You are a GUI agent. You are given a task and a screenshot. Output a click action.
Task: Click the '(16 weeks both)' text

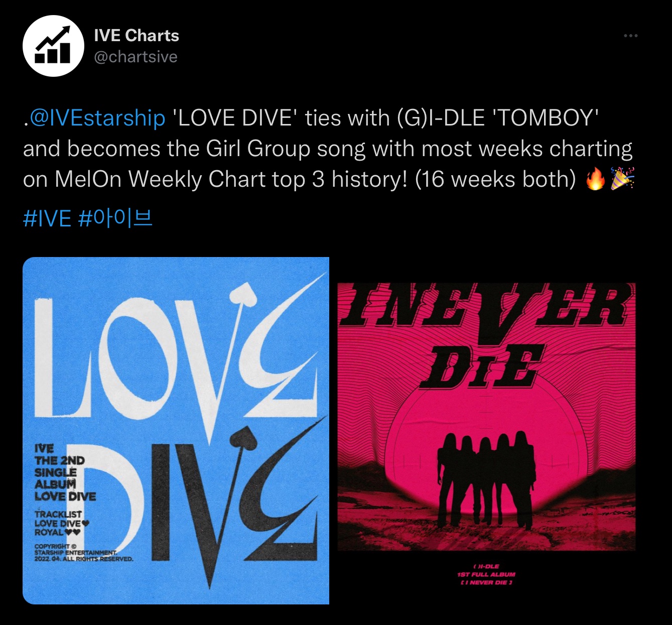click(495, 180)
